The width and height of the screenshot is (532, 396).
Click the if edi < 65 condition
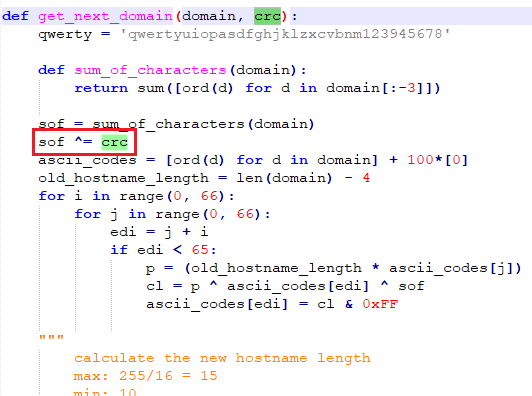coord(163,250)
